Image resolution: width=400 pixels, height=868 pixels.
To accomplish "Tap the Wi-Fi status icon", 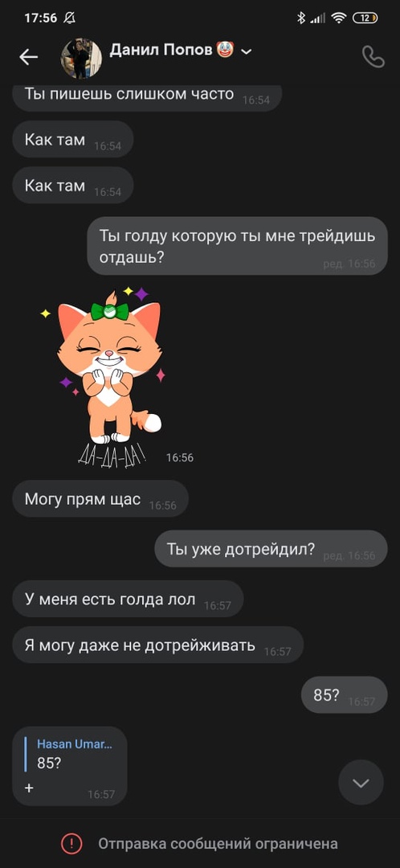I will [x=338, y=18].
